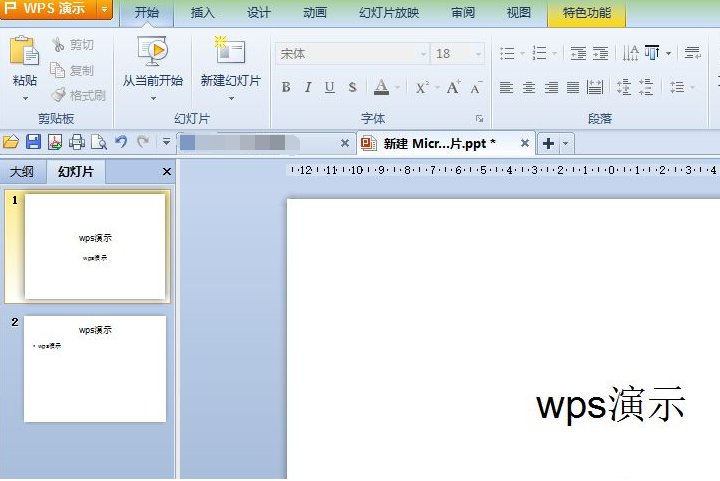Viewport: 720px width, 481px height.
Task: Center align text
Action: (x=529, y=87)
